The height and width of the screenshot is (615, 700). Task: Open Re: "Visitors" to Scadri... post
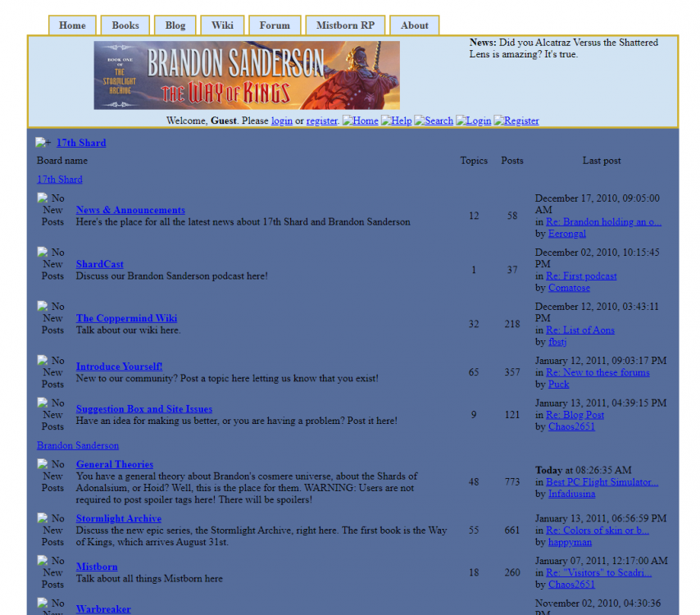[598, 572]
